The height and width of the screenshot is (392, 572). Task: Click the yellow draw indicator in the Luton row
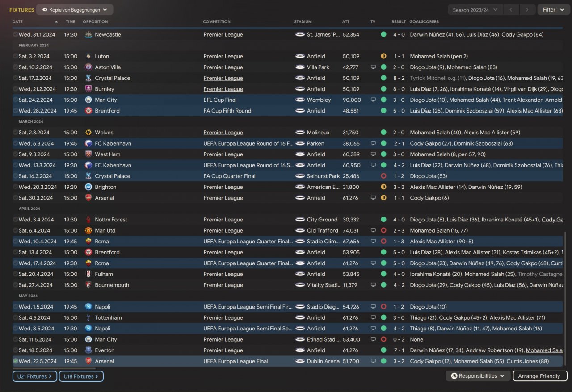pos(383,56)
